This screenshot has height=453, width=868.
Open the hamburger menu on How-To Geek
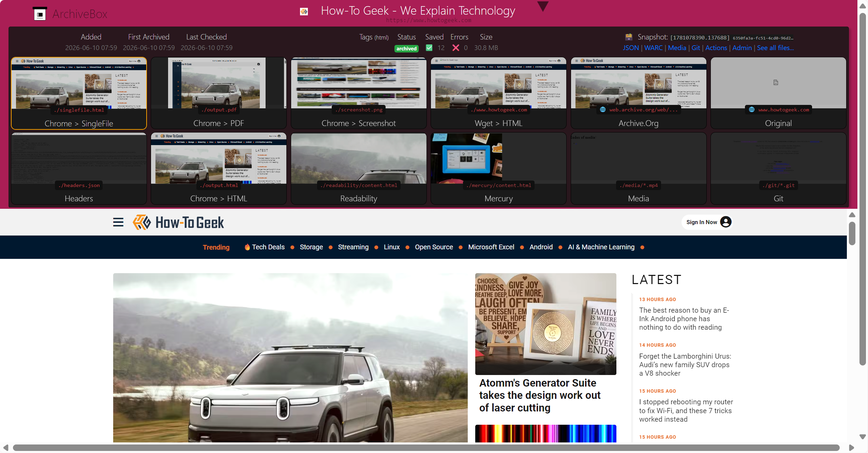pyautogui.click(x=118, y=222)
